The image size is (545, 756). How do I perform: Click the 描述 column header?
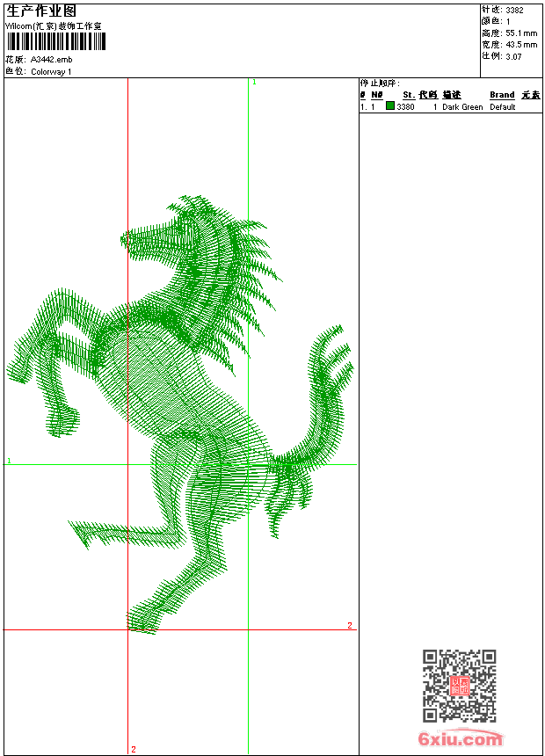pos(451,95)
